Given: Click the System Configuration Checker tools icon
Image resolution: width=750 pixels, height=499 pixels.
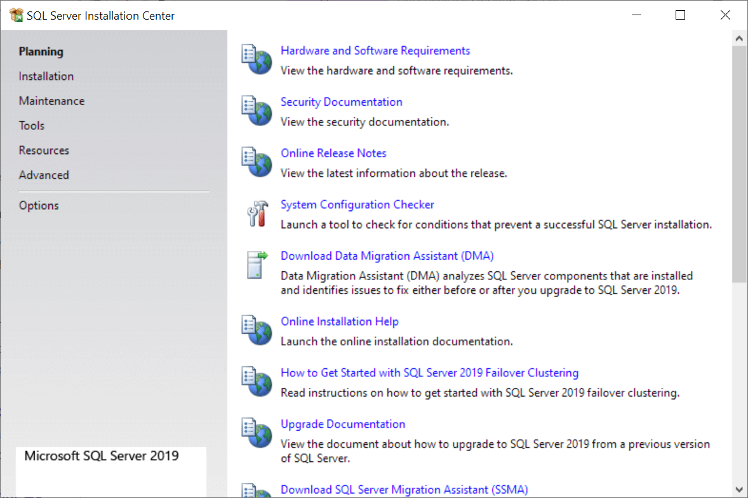Looking at the screenshot, I should click(x=257, y=213).
